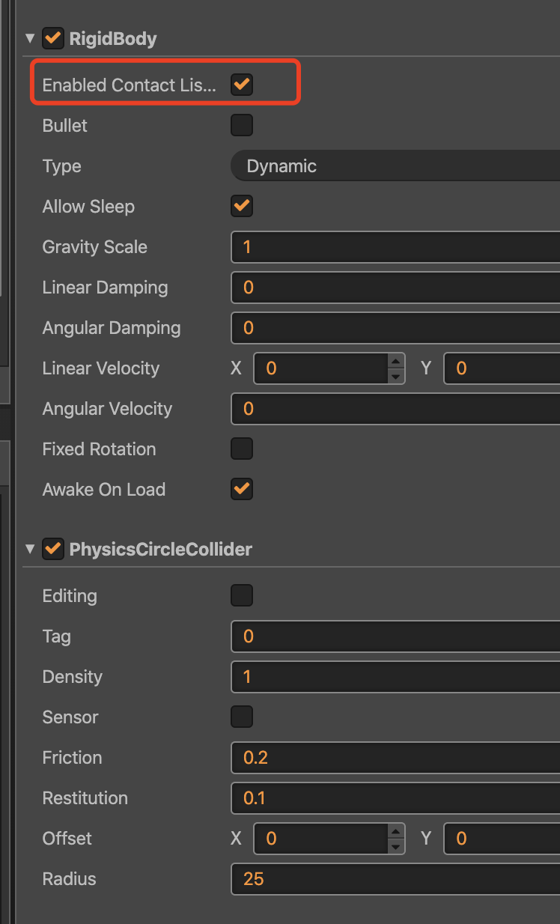This screenshot has width=560, height=924.
Task: Click the Gravity Scale input field
Action: coord(395,246)
